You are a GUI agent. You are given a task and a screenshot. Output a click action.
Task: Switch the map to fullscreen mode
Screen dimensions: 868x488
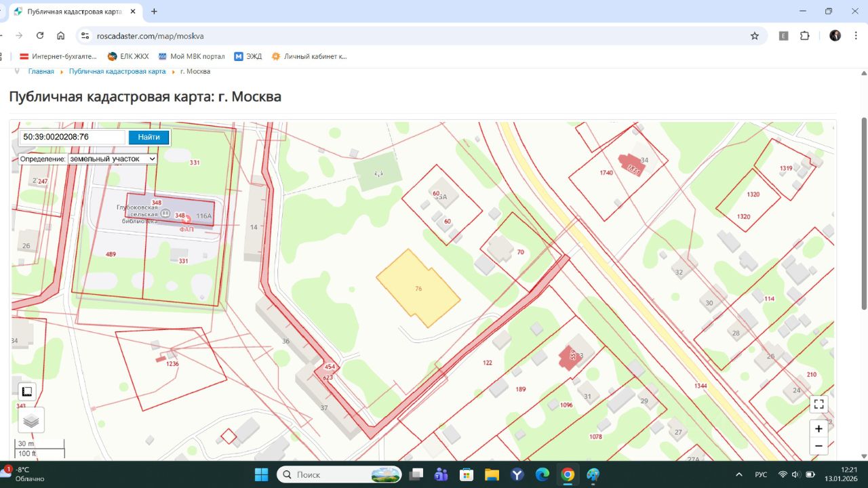point(818,405)
